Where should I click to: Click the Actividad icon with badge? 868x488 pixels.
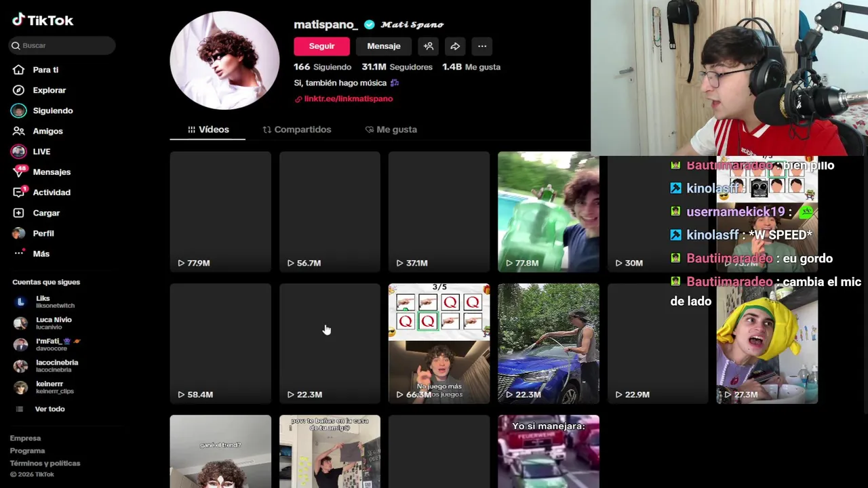19,192
